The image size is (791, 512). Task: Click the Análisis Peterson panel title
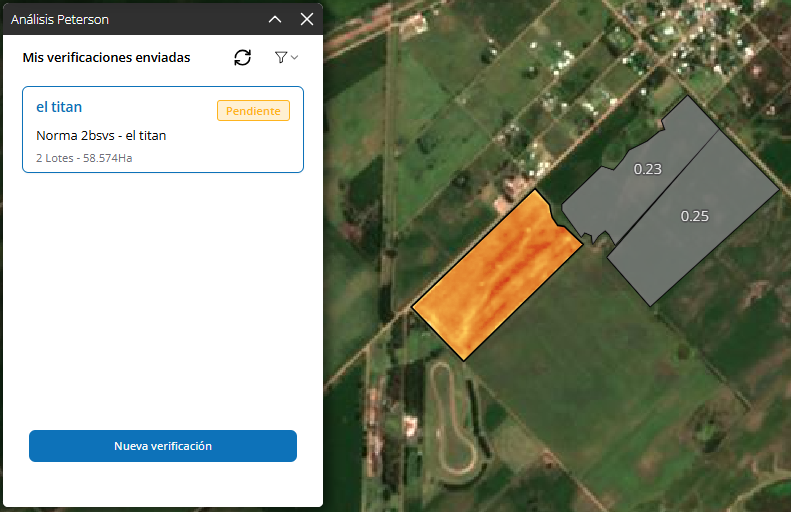pos(60,19)
